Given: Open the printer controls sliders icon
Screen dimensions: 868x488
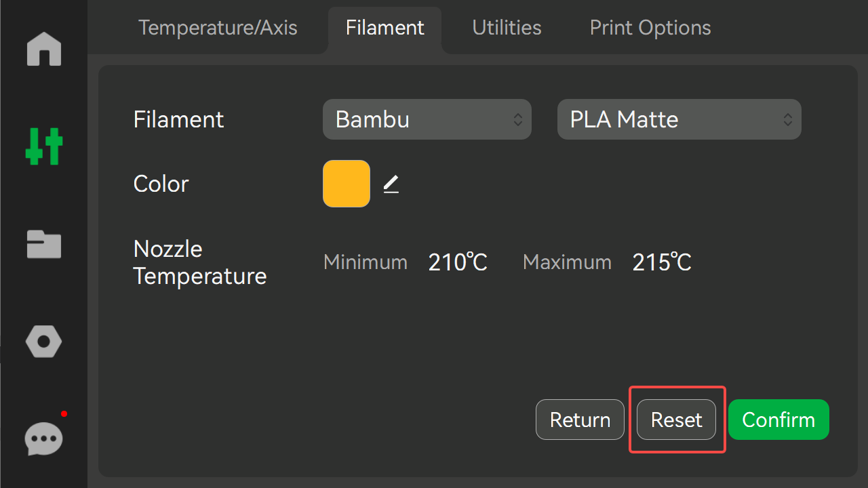Looking at the screenshot, I should [x=44, y=146].
